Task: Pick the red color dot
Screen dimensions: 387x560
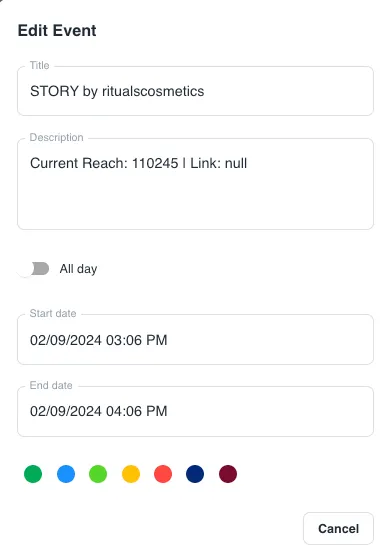Action: 163,474
